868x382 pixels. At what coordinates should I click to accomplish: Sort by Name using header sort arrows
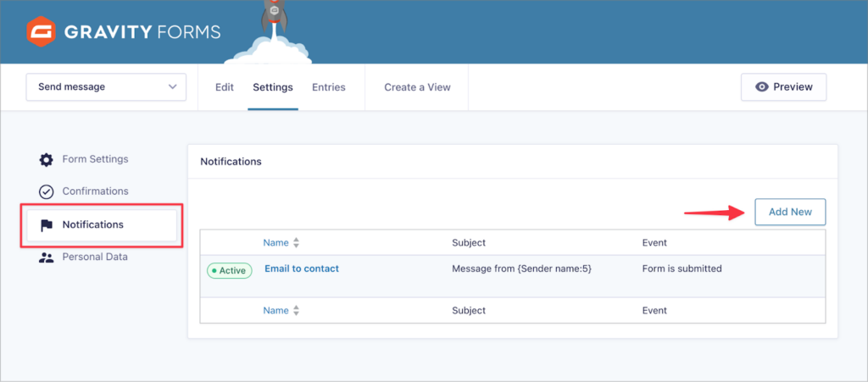(x=296, y=243)
